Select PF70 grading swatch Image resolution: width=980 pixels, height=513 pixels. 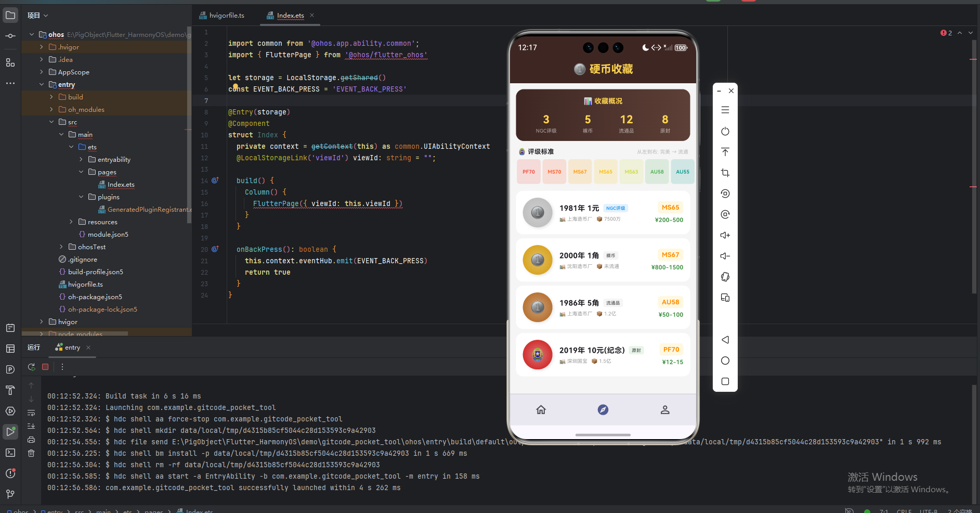point(529,172)
